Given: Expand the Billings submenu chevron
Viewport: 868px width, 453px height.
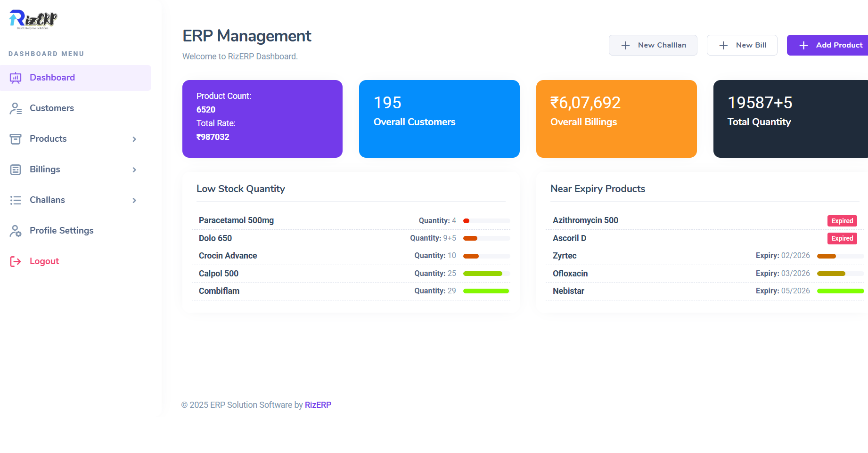Looking at the screenshot, I should [x=134, y=170].
